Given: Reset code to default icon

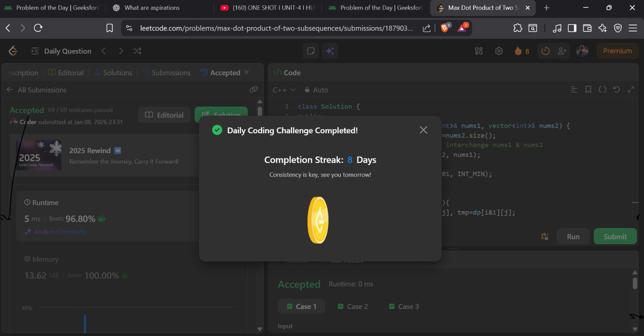Looking at the screenshot, I should click(617, 90).
